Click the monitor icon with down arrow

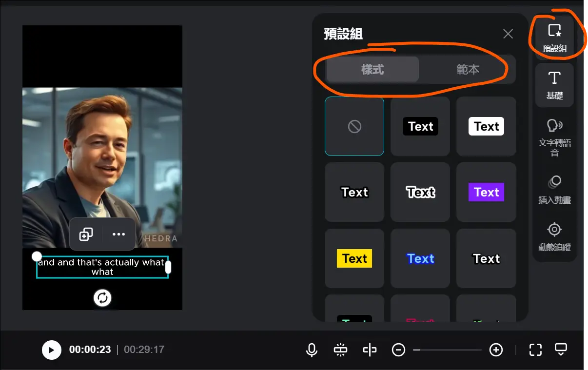tap(561, 350)
